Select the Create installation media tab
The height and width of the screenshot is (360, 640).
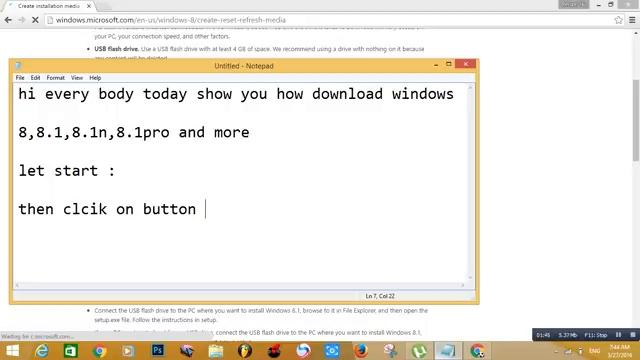click(48, 6)
